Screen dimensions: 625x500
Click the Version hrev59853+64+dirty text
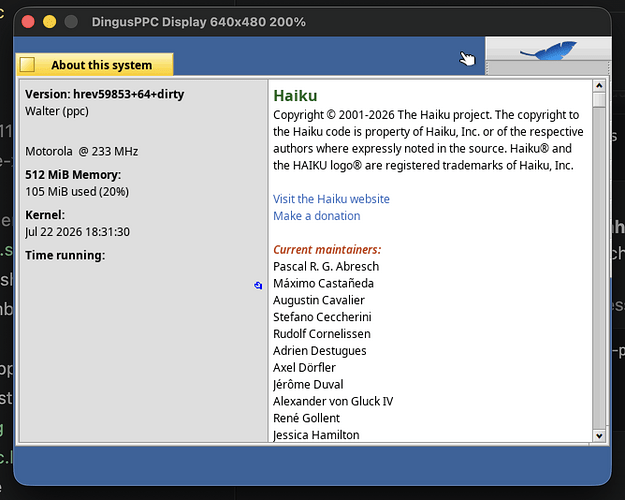point(104,94)
